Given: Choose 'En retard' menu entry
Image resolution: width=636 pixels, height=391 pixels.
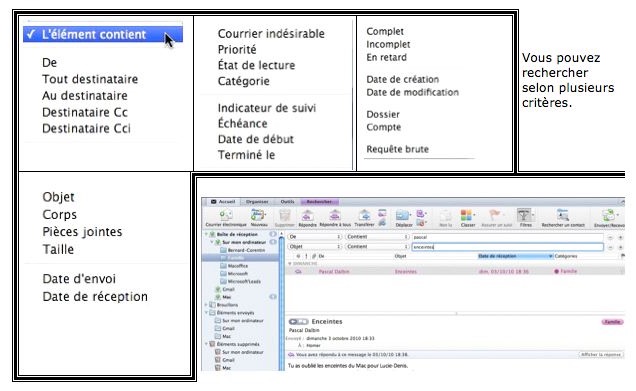Looking at the screenshot, I should pos(387,57).
